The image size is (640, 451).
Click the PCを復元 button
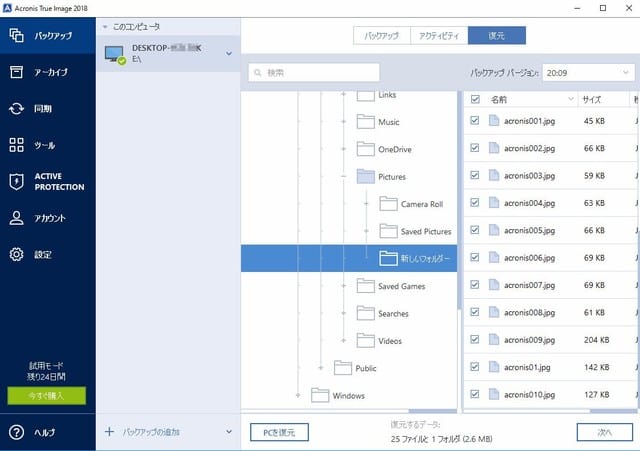(279, 432)
